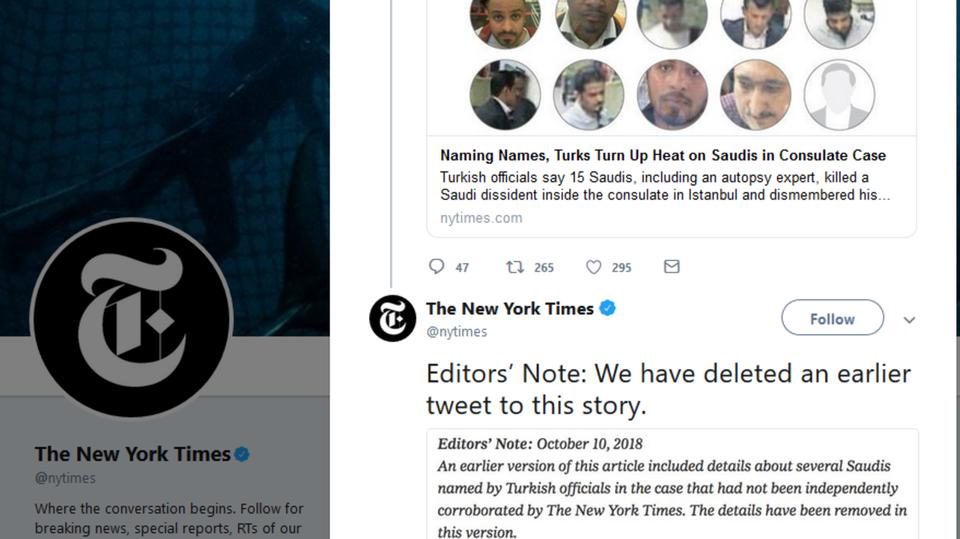960x539 pixels.
Task: Open the Editors' Note image attachment
Action: coord(672,485)
